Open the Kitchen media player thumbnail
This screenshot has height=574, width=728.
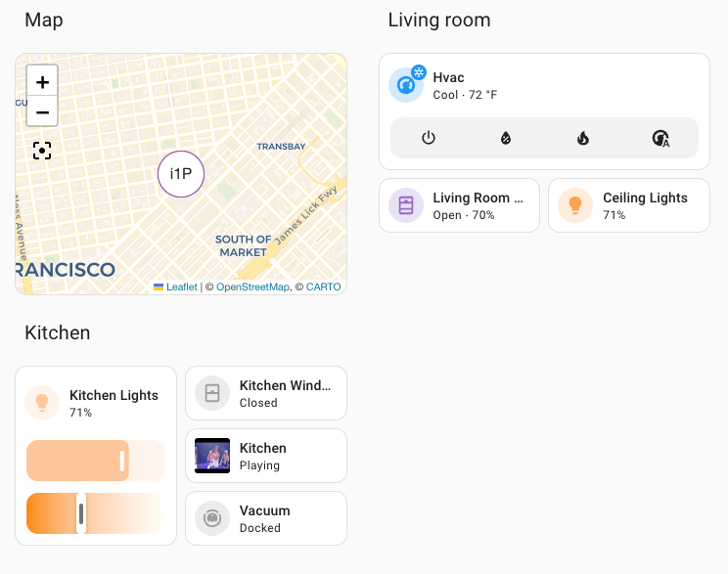click(212, 456)
